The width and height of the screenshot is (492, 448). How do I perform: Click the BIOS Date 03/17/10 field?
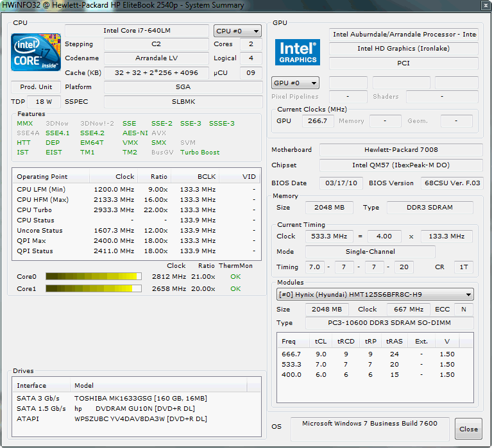341,183
